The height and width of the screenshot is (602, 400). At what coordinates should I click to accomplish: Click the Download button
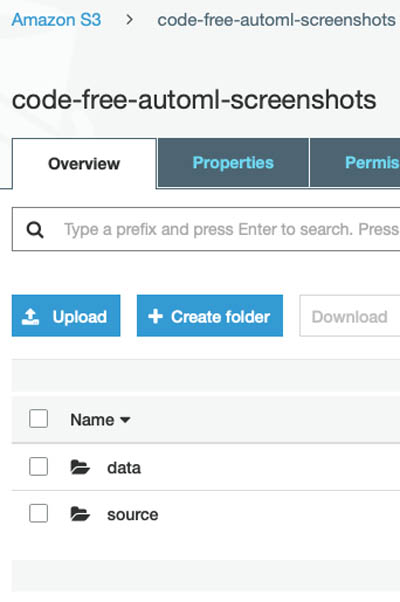350,316
